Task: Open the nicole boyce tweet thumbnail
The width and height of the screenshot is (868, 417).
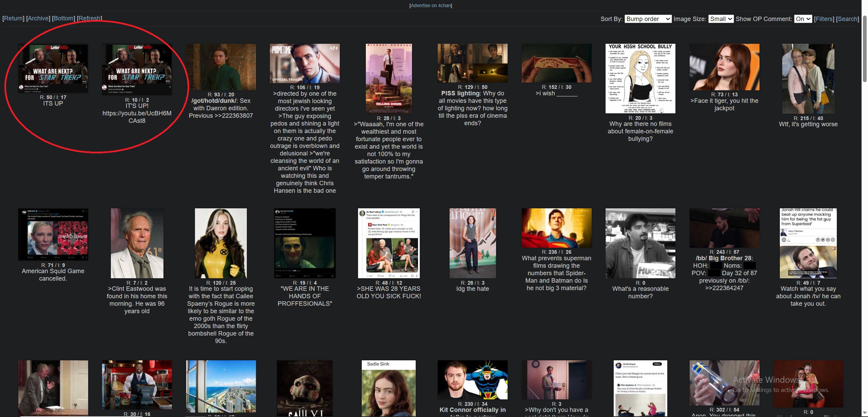Action: pyautogui.click(x=640, y=388)
